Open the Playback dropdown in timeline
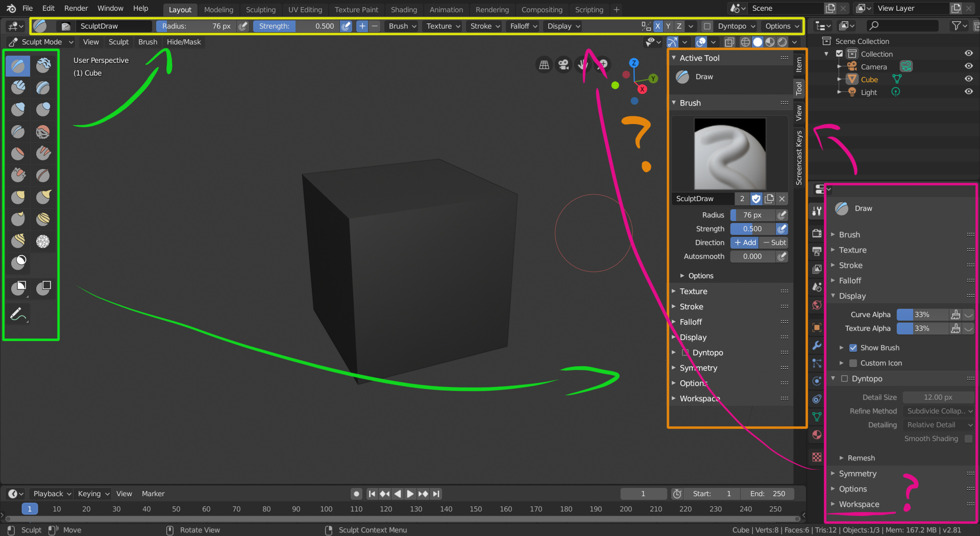Image resolution: width=980 pixels, height=536 pixels. [x=52, y=494]
